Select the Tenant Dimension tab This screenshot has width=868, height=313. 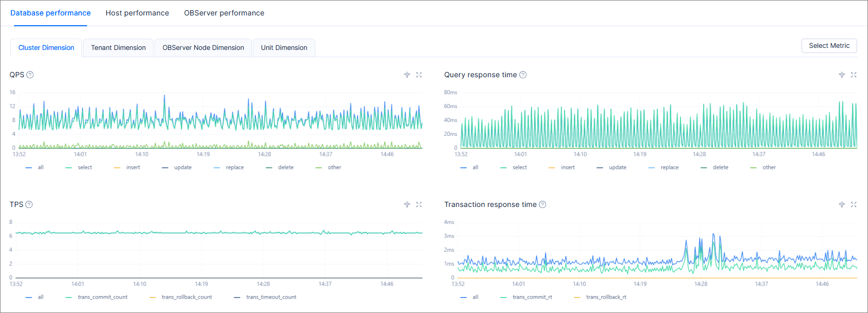point(118,48)
